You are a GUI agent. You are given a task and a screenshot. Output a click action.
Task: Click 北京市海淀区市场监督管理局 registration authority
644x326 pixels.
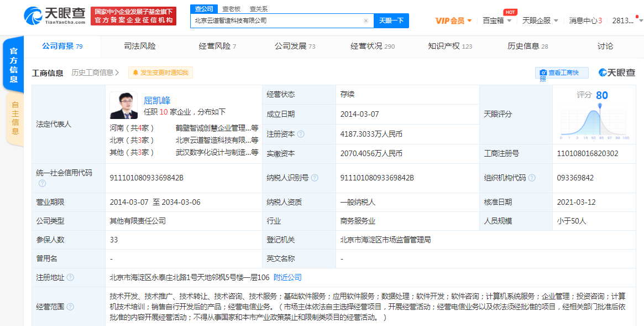(x=385, y=240)
